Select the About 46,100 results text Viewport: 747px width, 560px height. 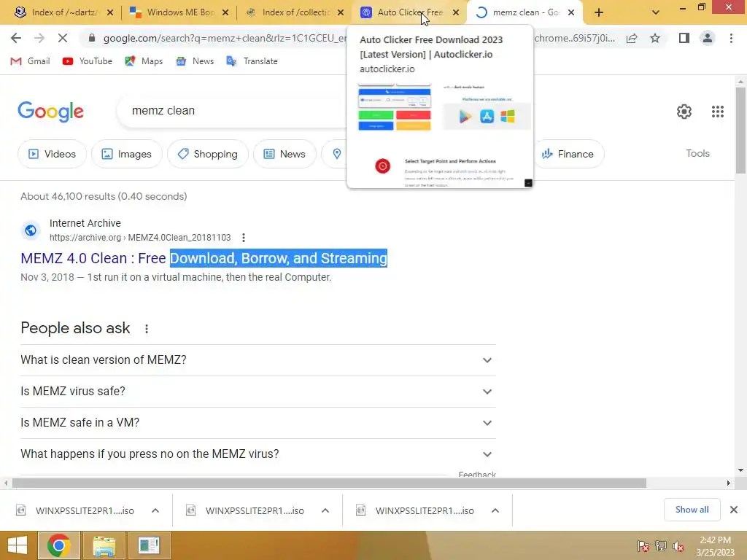pos(104,196)
